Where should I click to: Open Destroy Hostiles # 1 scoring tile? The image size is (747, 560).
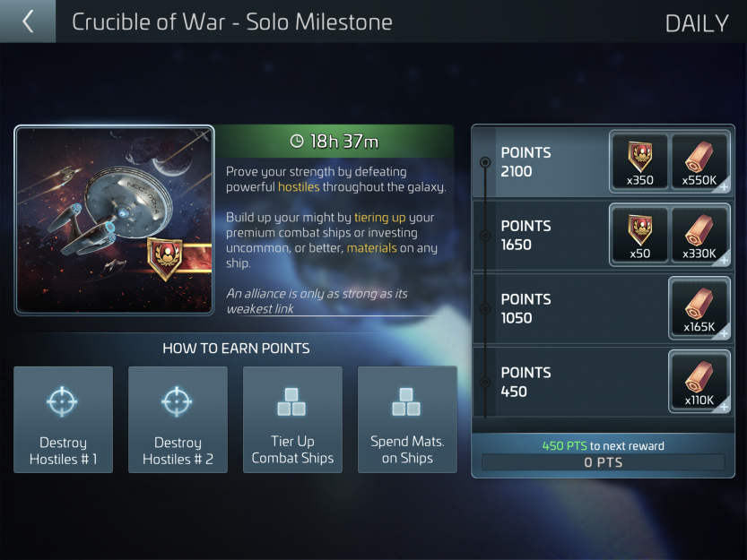pyautogui.click(x=64, y=419)
